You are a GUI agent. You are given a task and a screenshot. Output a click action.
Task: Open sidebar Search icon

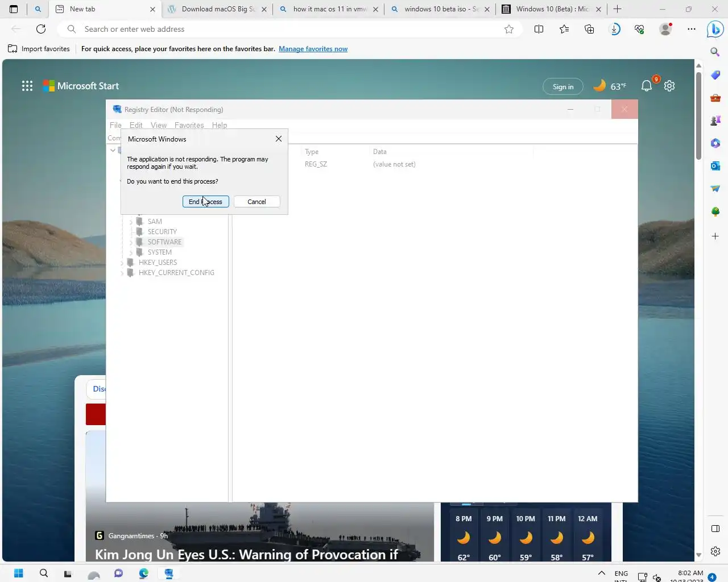coord(715,52)
